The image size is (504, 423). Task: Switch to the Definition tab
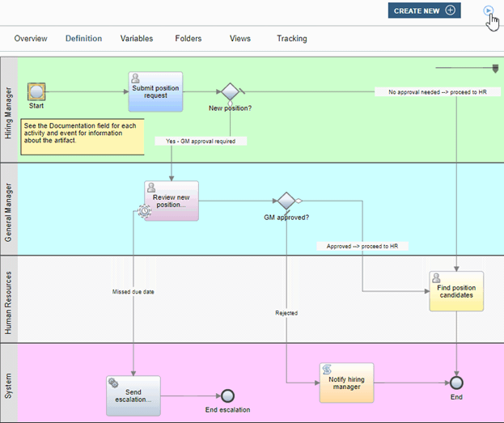pyautogui.click(x=83, y=39)
